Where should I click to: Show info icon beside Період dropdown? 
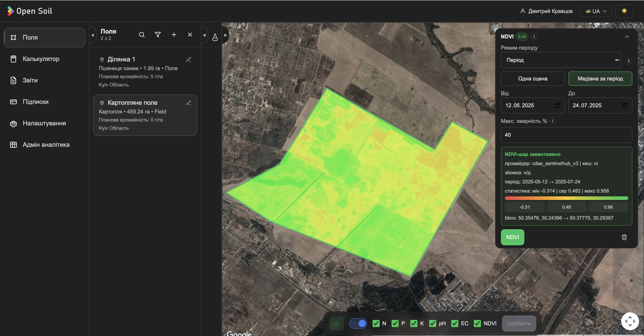(x=629, y=61)
